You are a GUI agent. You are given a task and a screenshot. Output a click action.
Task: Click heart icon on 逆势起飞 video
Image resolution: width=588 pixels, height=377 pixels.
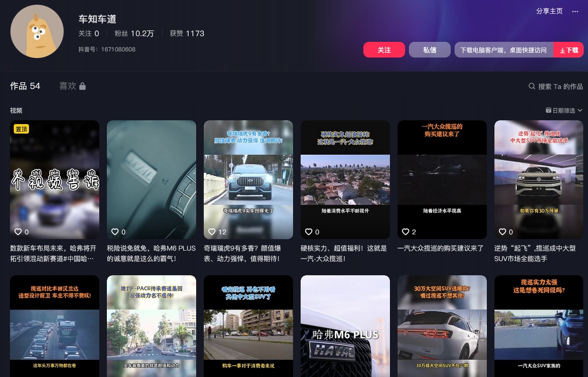(503, 232)
